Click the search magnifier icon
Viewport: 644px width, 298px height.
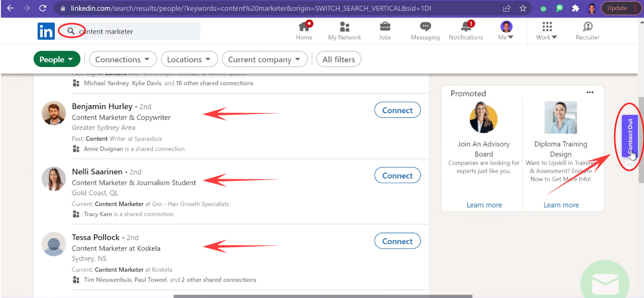click(x=71, y=31)
